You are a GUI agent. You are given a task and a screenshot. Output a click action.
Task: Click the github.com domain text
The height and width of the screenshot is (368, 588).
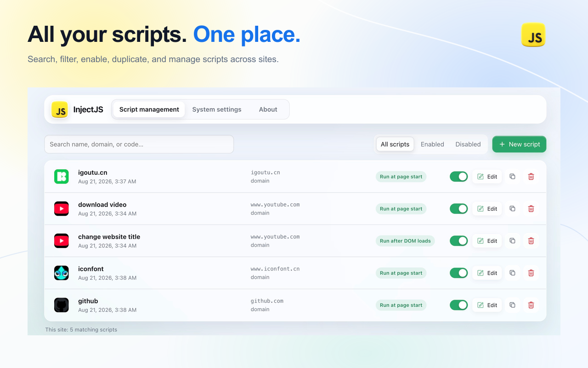point(267,301)
